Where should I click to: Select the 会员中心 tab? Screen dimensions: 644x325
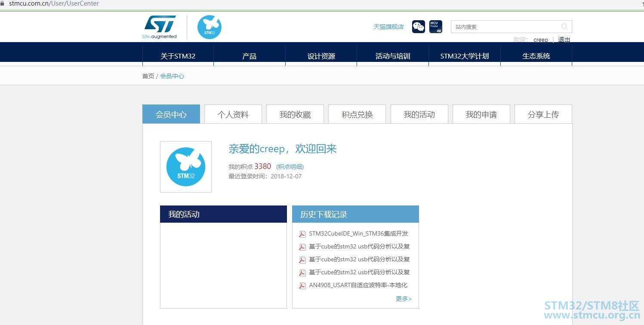tap(171, 114)
